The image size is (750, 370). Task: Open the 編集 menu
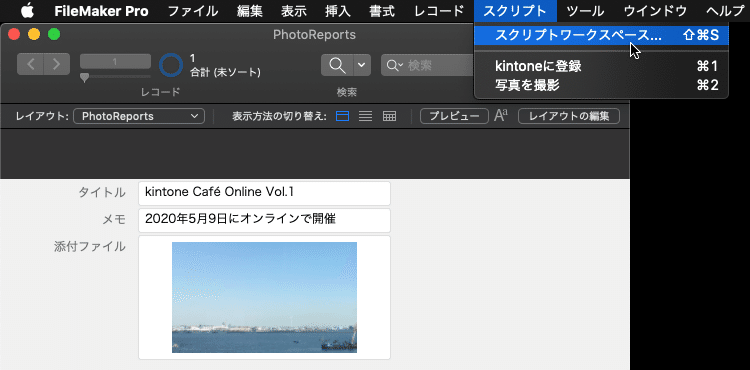click(x=250, y=11)
